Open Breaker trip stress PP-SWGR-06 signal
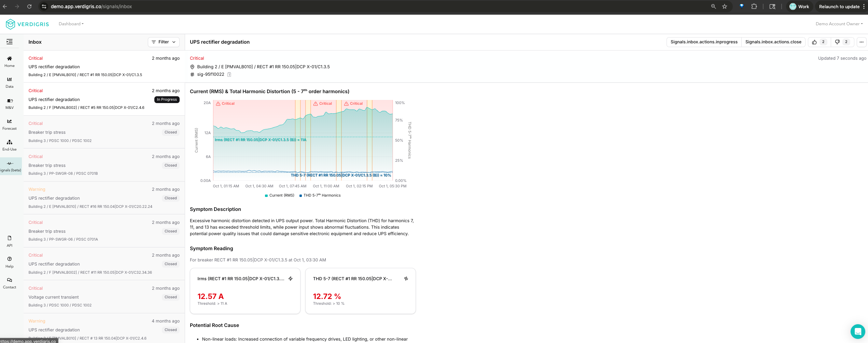The width and height of the screenshot is (868, 343). pyautogui.click(x=104, y=231)
